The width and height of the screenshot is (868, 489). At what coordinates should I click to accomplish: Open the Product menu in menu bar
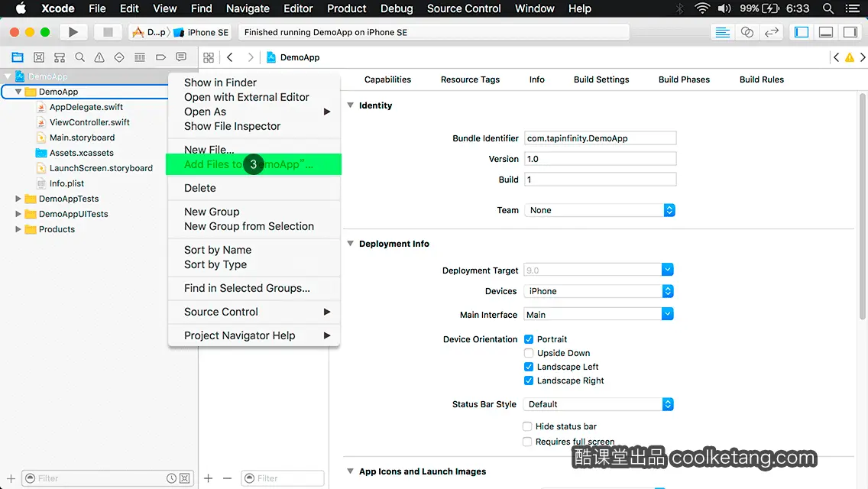pyautogui.click(x=347, y=8)
